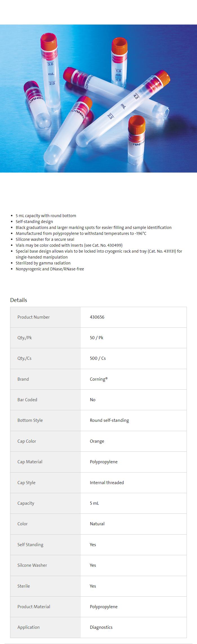This screenshot has height=644, width=197.
Task: Click the Product Material row label
Action: coord(34,606)
